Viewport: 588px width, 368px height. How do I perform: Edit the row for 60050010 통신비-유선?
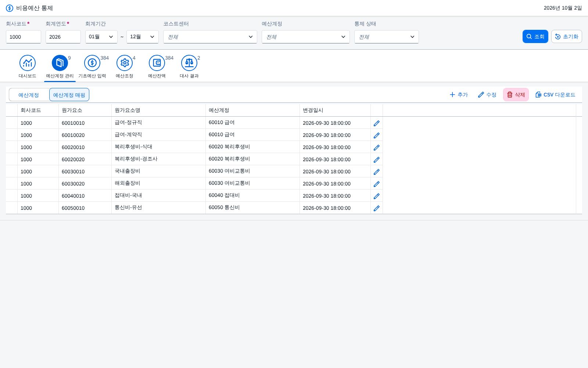pos(377,208)
